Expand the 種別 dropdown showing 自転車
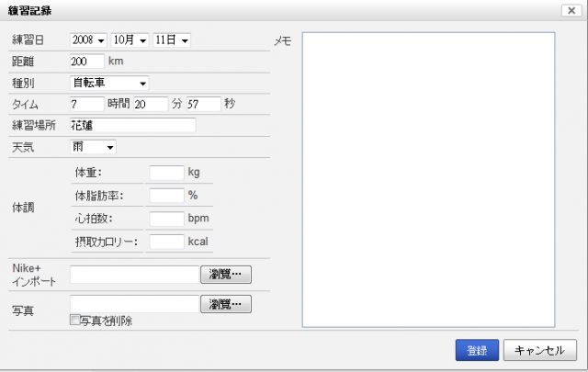Screen dimensions: 588x372 [109, 84]
